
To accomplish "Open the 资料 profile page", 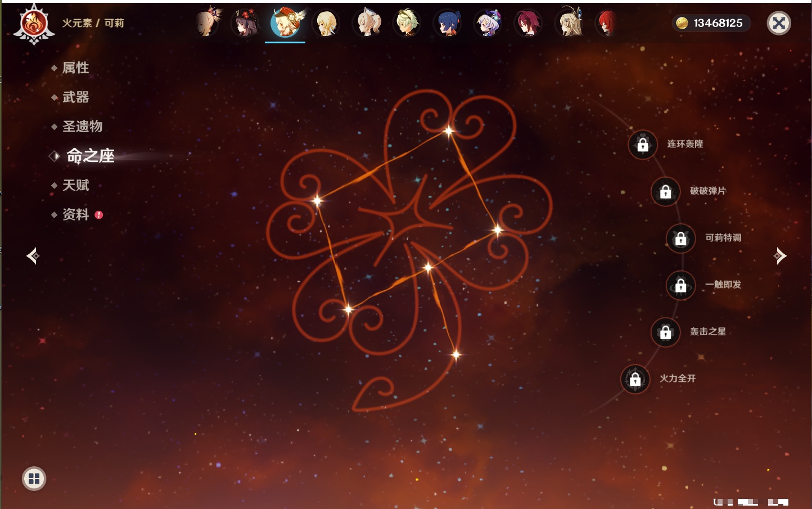I will (x=75, y=214).
